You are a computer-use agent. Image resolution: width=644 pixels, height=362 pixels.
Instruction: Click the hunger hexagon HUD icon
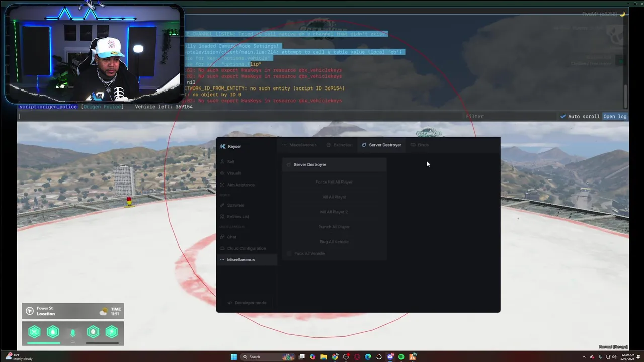click(x=34, y=332)
